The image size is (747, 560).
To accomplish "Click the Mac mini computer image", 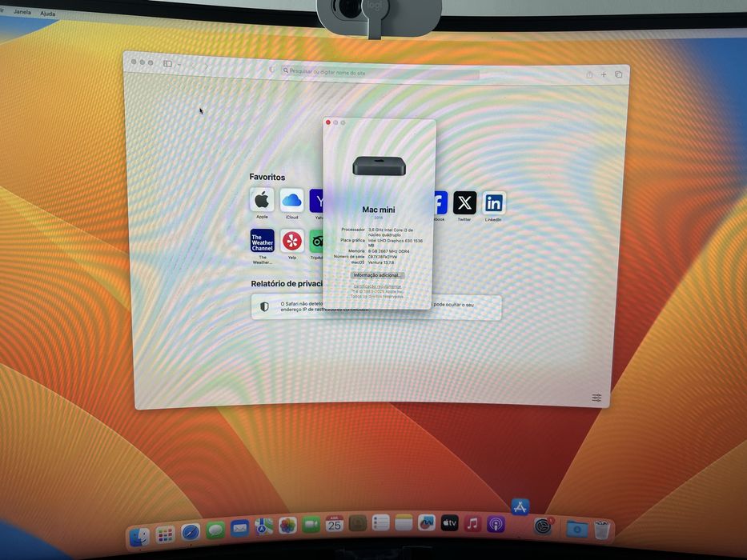I will 380,166.
